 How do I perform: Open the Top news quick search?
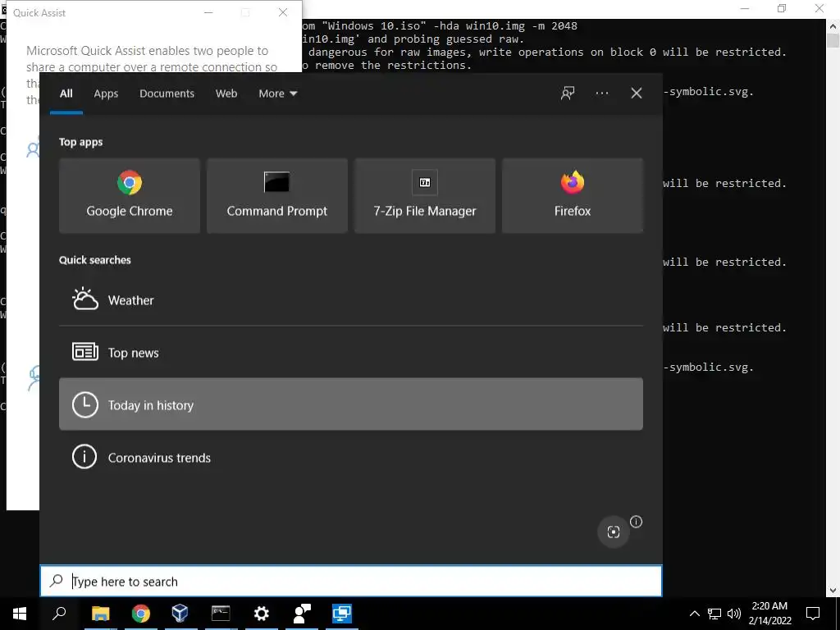tap(351, 352)
